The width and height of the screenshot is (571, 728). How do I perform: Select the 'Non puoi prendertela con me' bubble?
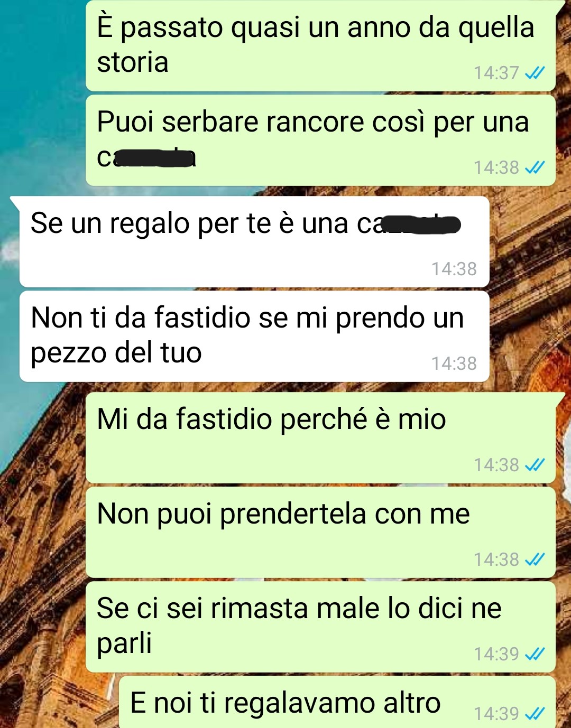coord(320,533)
